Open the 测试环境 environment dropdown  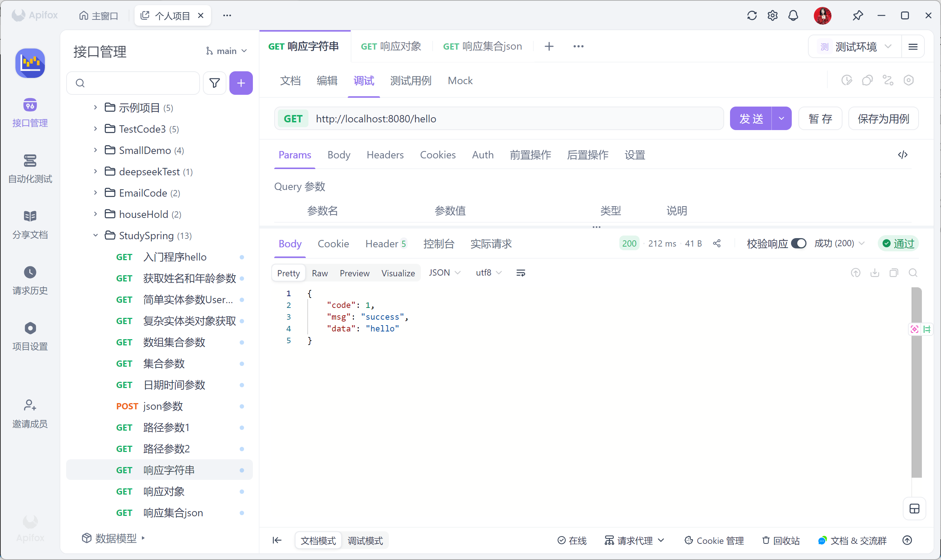pos(855,47)
